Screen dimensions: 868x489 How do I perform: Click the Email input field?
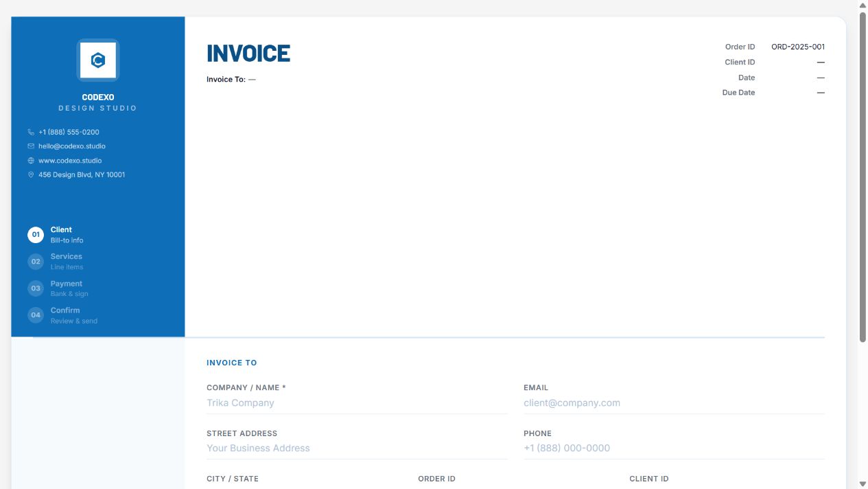pyautogui.click(x=674, y=403)
